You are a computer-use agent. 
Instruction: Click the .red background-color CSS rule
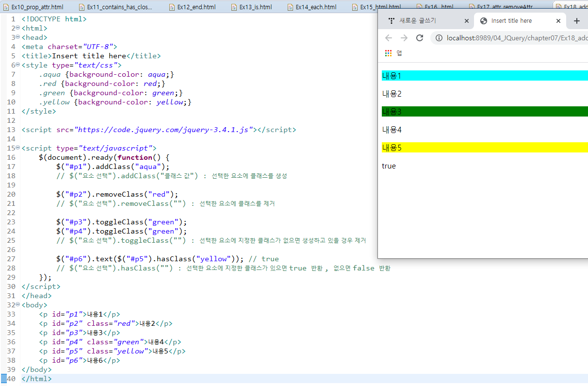click(x=102, y=84)
